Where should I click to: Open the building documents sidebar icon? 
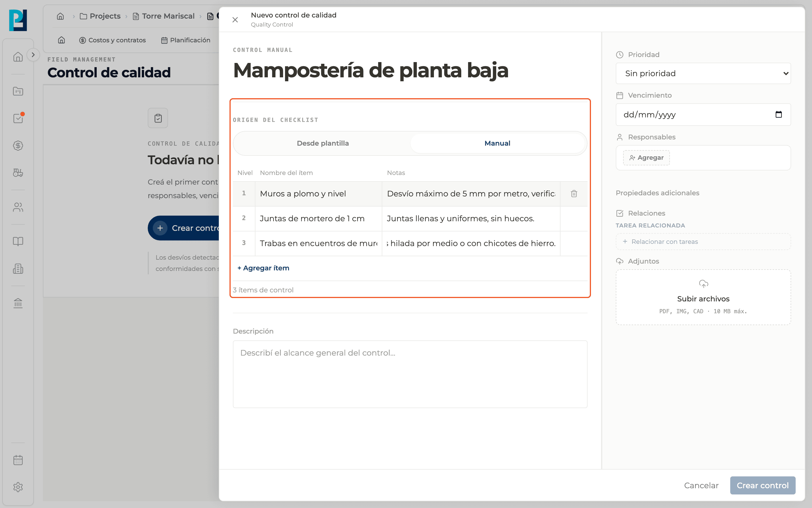coord(18,269)
